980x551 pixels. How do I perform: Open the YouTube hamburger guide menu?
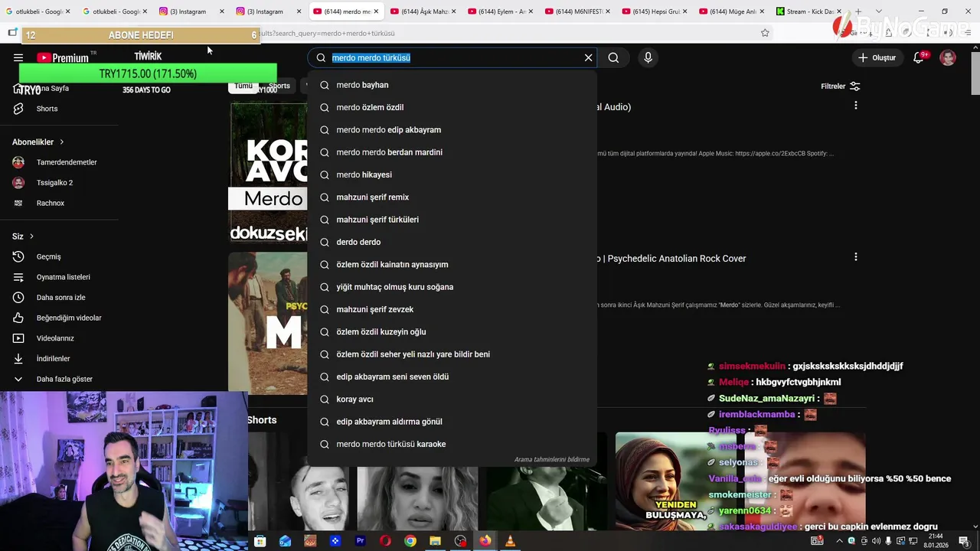click(x=18, y=57)
